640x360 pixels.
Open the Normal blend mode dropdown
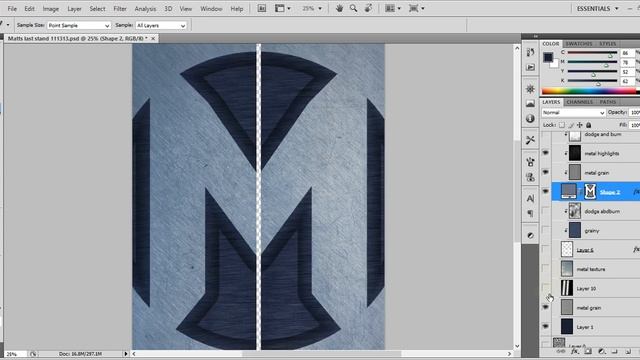(573, 112)
